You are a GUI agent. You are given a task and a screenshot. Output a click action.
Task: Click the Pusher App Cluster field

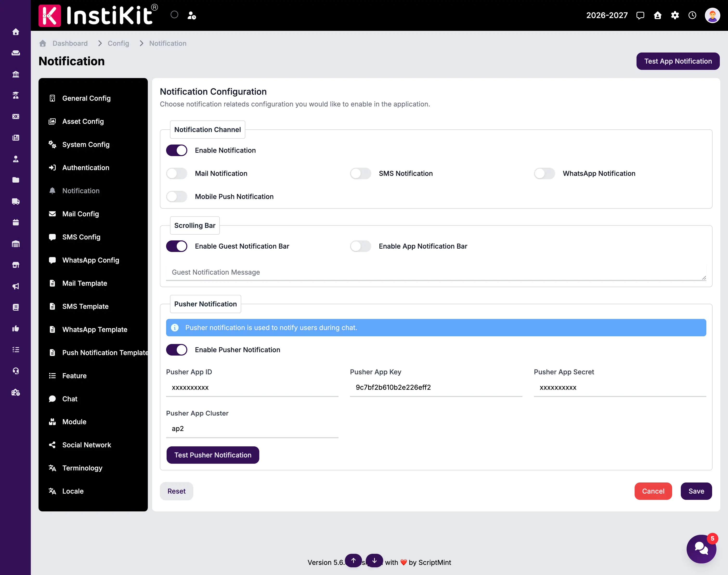(252, 429)
